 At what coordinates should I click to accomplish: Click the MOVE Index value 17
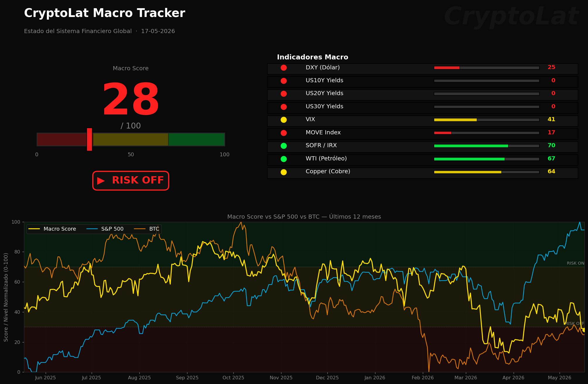(x=551, y=133)
